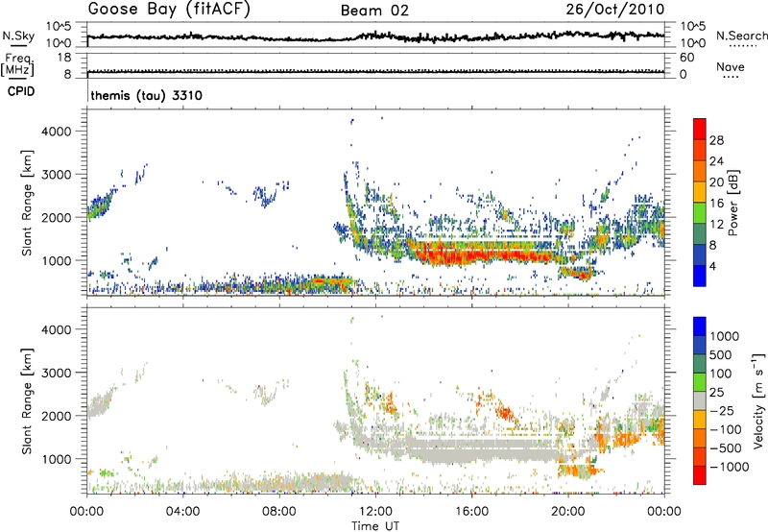Click the "500" label on the Velocity color bar
The image size is (768, 532).
point(721,354)
